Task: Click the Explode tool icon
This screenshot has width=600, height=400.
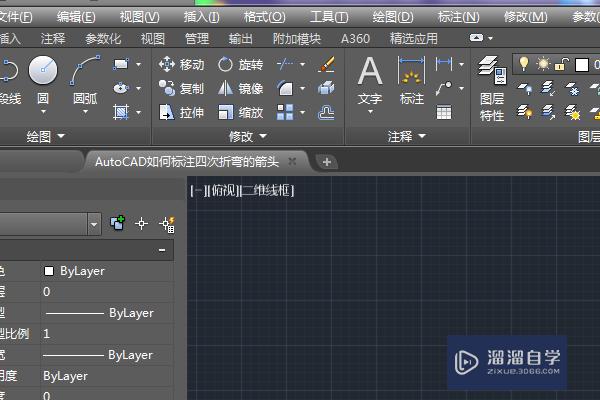Action: 326,88
